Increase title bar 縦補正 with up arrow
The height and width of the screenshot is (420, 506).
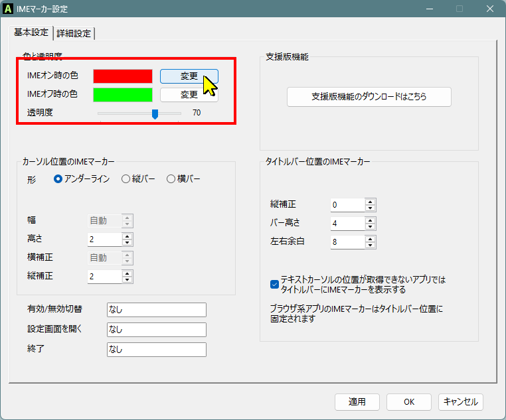point(370,202)
